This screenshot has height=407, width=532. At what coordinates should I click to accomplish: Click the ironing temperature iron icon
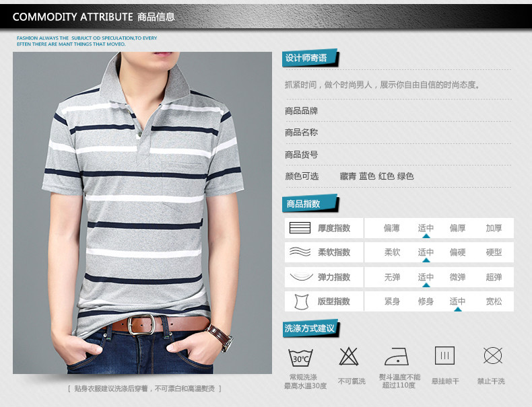pyautogui.click(x=397, y=356)
